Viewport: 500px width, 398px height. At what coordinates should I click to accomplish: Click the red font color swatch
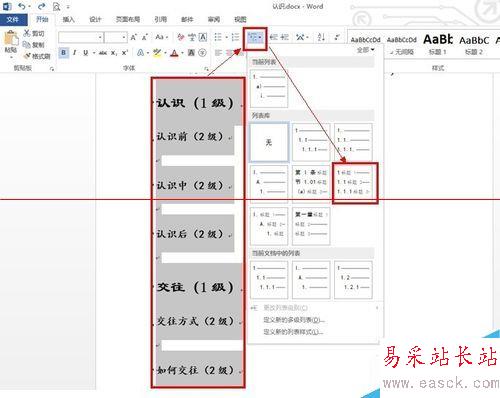click(174, 53)
